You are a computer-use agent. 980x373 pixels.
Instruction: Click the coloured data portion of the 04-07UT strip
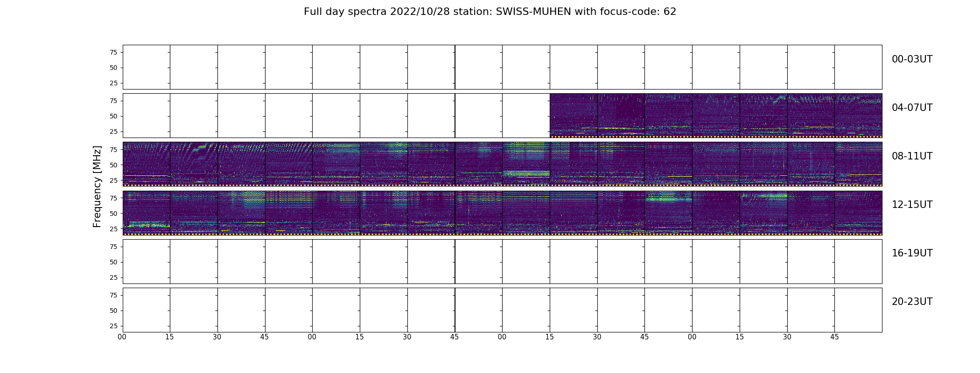716,116
